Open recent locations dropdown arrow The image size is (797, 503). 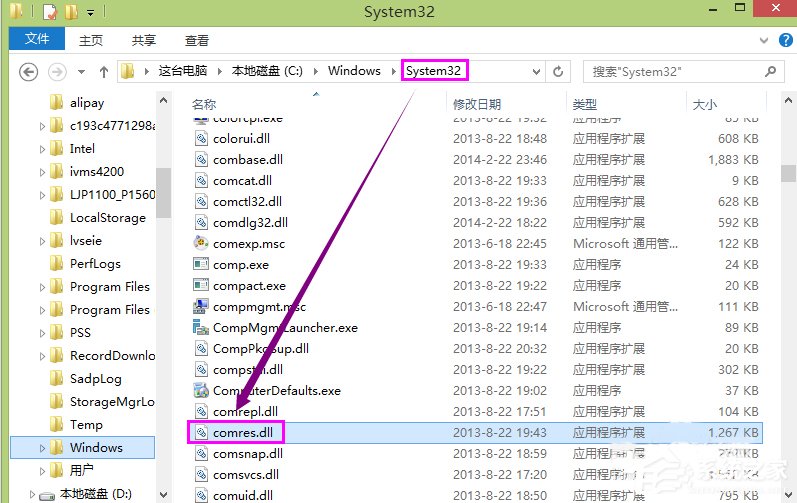point(81,72)
